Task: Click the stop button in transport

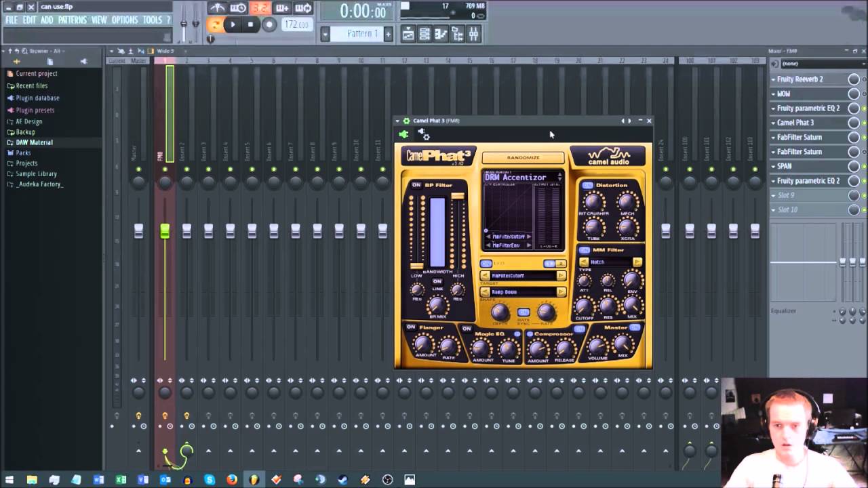Action: click(250, 24)
